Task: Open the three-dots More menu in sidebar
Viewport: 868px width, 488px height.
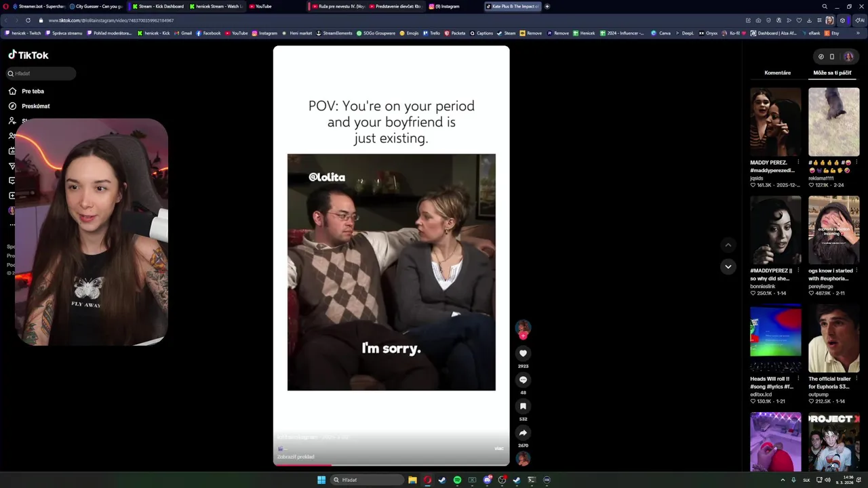Action: [x=12, y=225]
